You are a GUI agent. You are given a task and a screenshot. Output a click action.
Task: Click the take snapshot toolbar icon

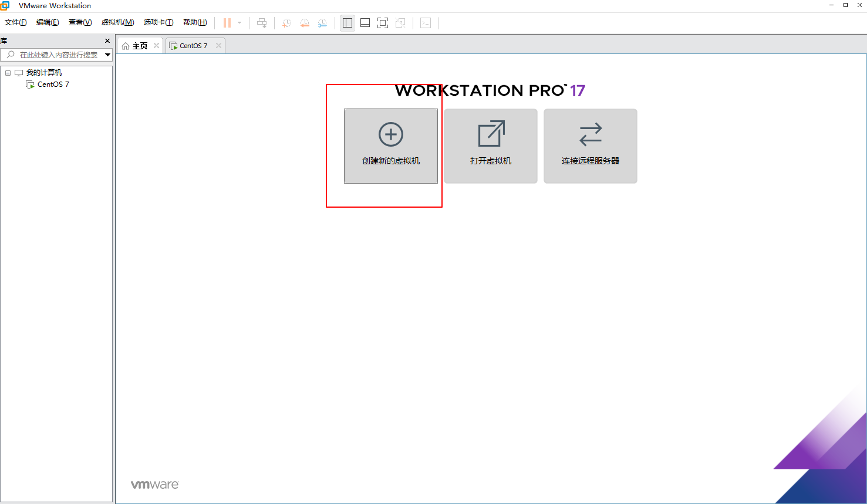coord(286,23)
